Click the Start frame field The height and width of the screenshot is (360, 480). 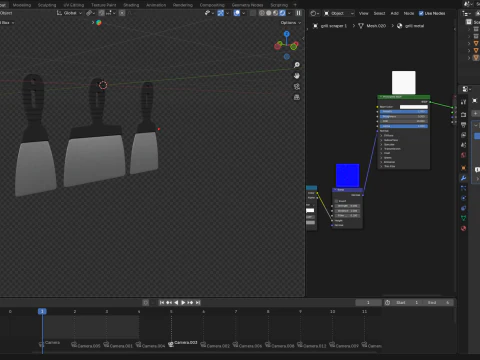tap(407, 303)
